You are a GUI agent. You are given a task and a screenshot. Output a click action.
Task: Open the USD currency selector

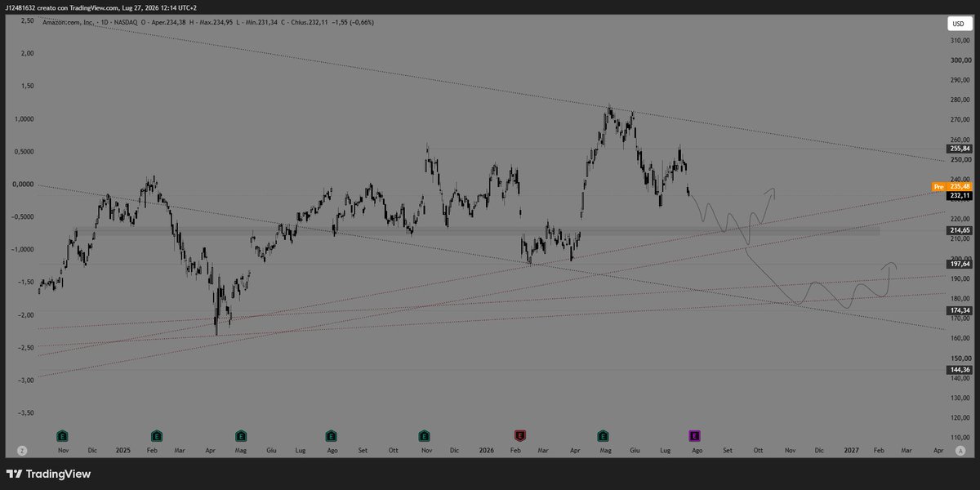pos(959,23)
